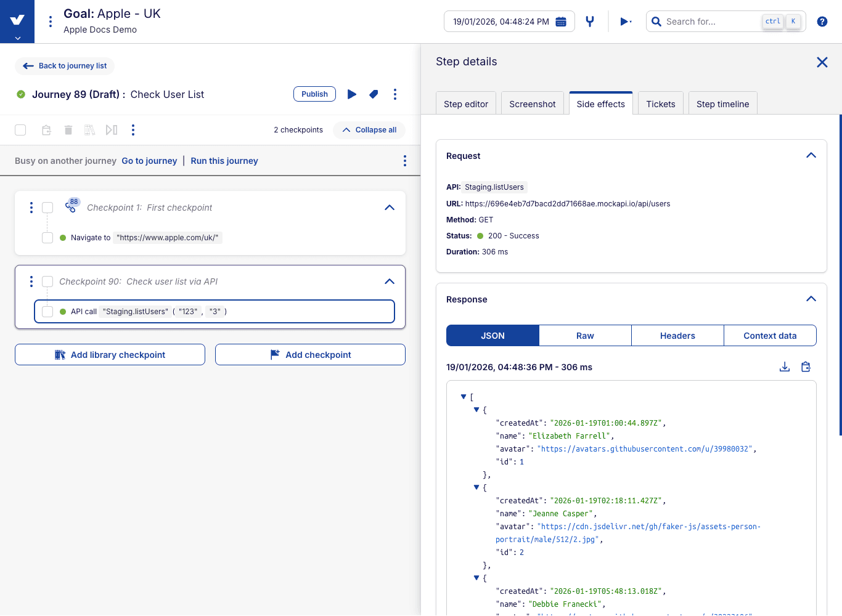Go back to journey list
The width and height of the screenshot is (842, 616).
tap(65, 66)
